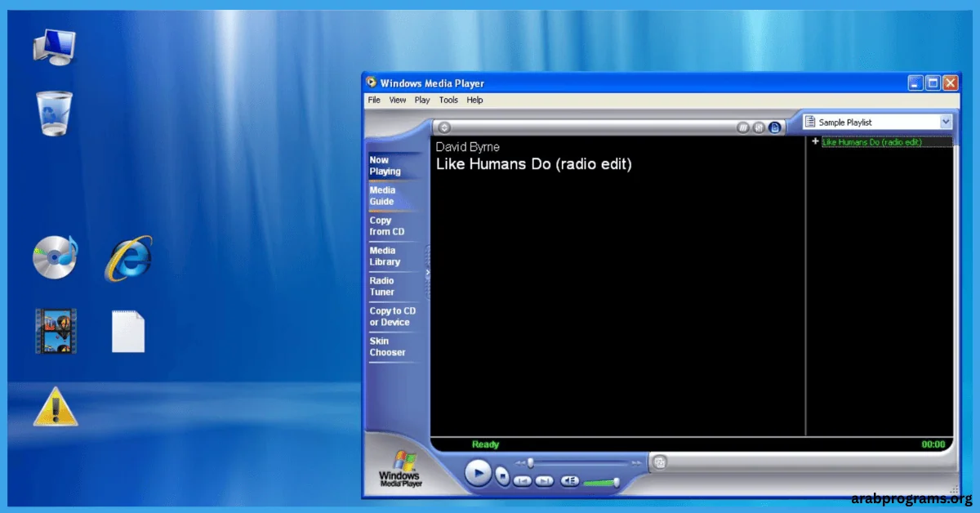This screenshot has height=513, width=980.
Task: Open the Media Guide tab
Action: coord(394,196)
